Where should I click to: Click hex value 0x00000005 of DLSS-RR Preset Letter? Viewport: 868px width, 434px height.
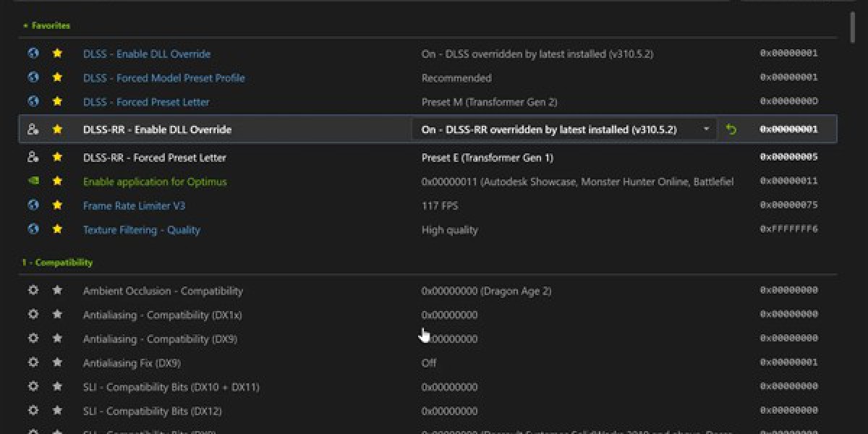[x=788, y=157]
